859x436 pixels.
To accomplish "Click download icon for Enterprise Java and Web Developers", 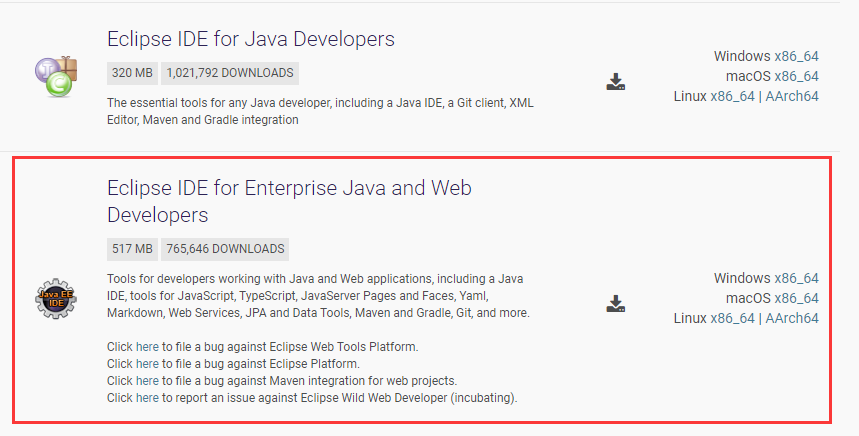I will click(x=616, y=303).
